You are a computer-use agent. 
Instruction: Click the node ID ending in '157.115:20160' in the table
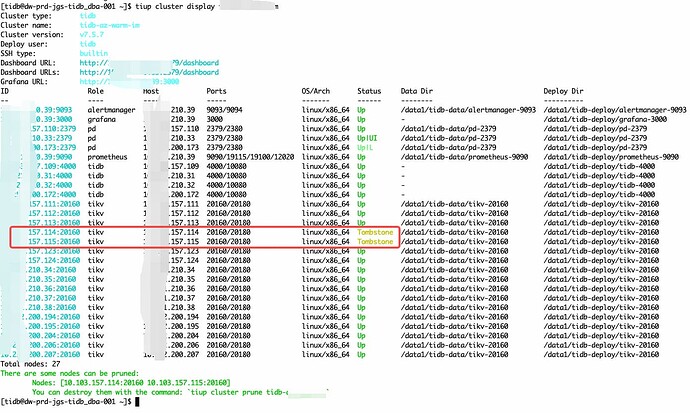point(54,241)
